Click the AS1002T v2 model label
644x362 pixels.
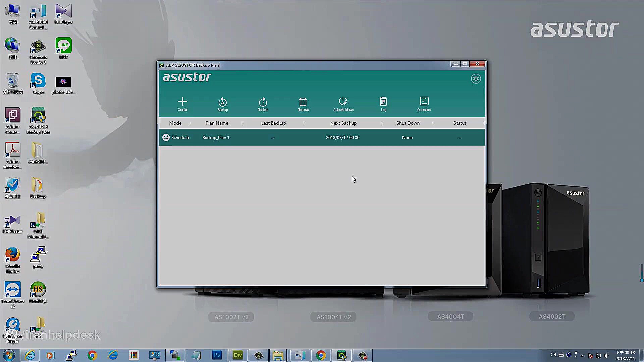coord(231,317)
